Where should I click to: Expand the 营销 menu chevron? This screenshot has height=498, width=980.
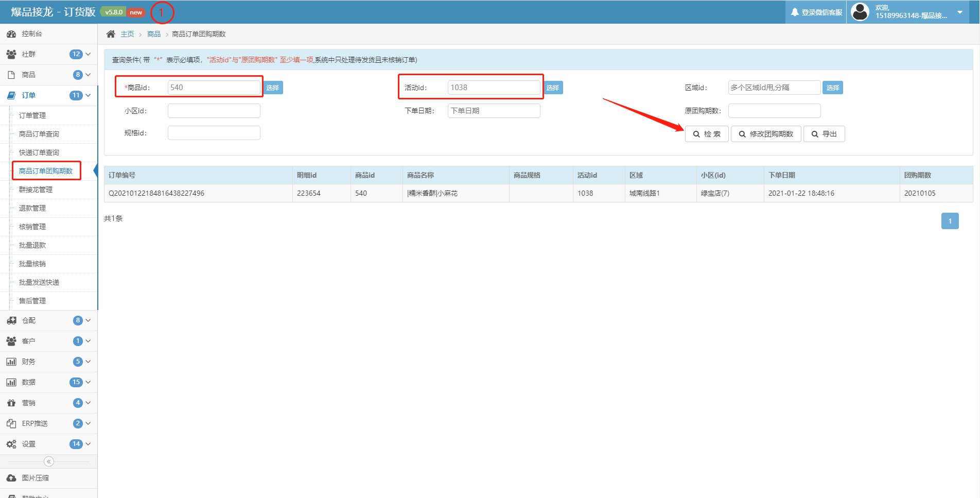click(88, 403)
